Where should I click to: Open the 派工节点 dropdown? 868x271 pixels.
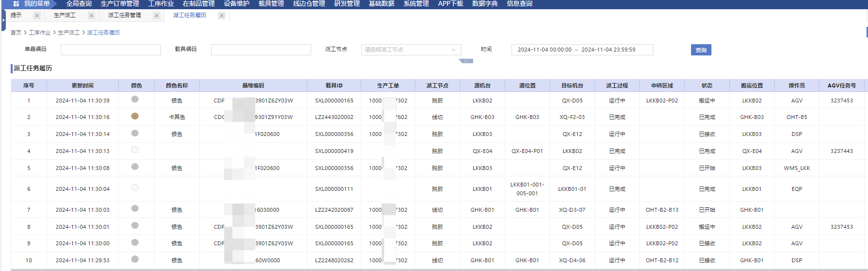click(x=411, y=50)
